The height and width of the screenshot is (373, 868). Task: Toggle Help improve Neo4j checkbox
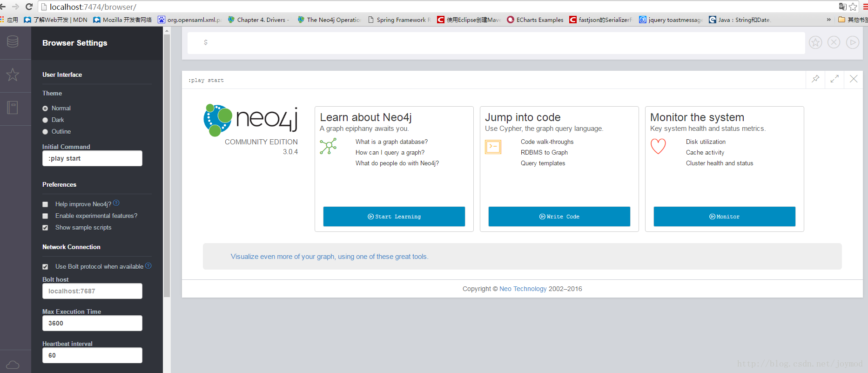45,204
